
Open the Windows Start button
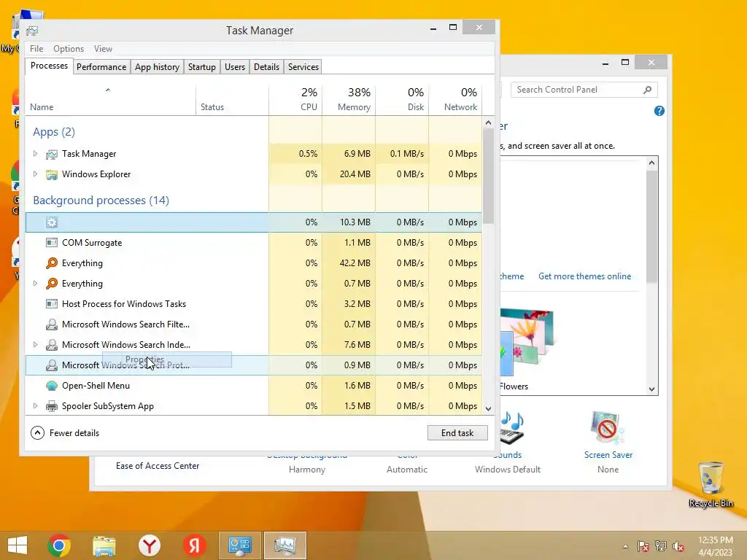pos(18,545)
